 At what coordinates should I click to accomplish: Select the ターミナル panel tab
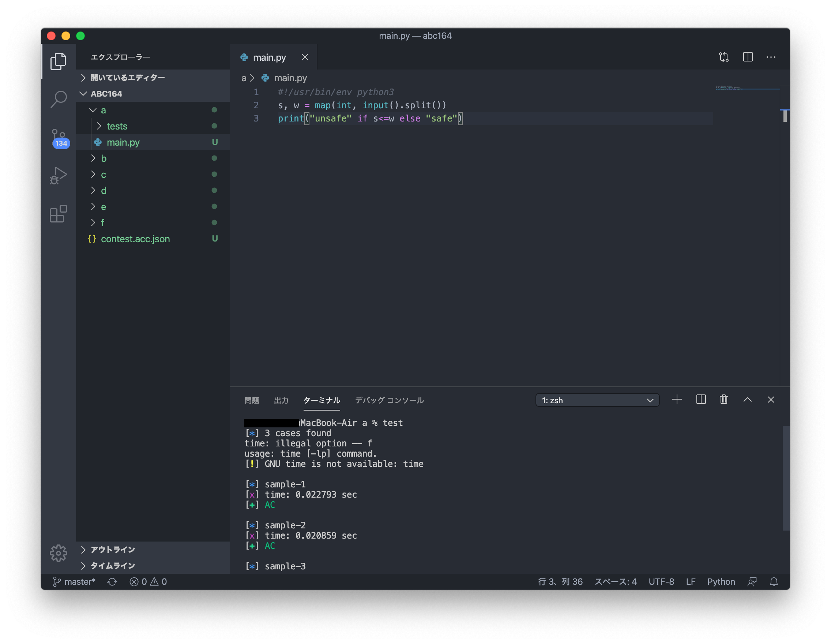(x=322, y=400)
